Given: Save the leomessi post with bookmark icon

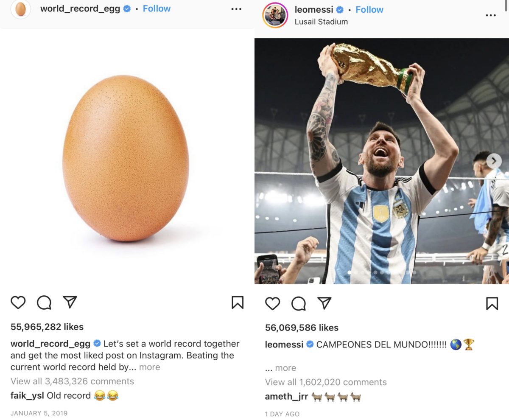Looking at the screenshot, I should point(492,303).
